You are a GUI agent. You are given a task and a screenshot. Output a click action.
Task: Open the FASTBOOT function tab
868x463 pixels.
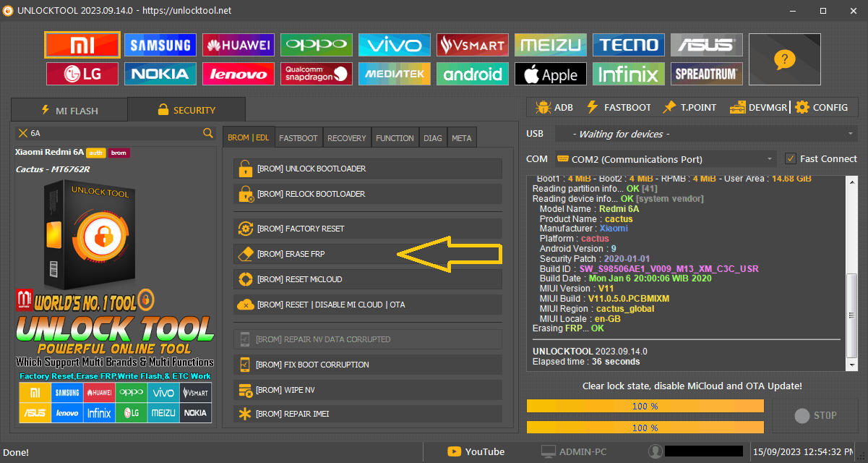pos(298,138)
